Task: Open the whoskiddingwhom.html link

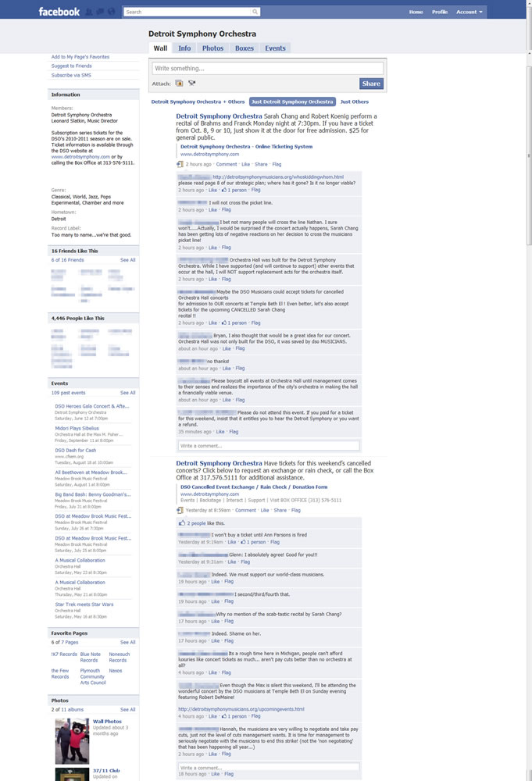Action: tap(278, 177)
